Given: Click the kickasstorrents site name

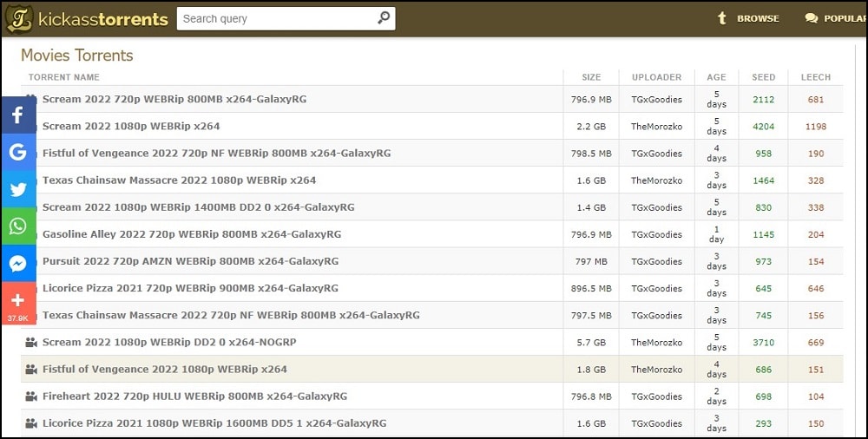Looking at the screenshot, I should click(103, 19).
